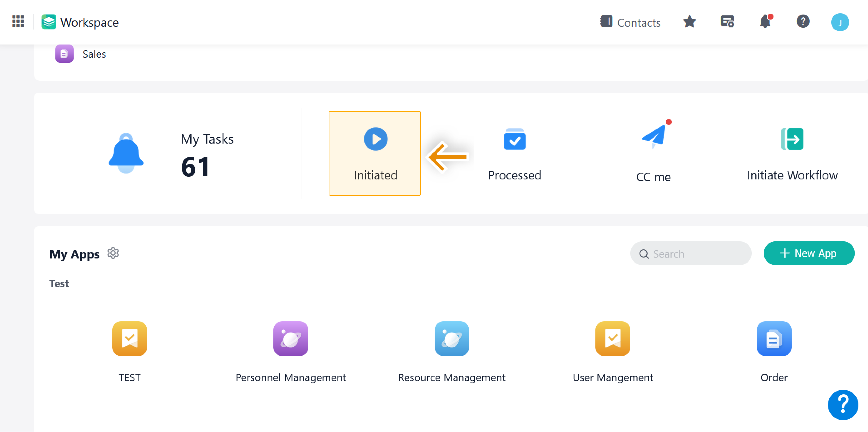Screen dimensions: 868x432
Task: Open the Sales app icon
Action: [64, 54]
